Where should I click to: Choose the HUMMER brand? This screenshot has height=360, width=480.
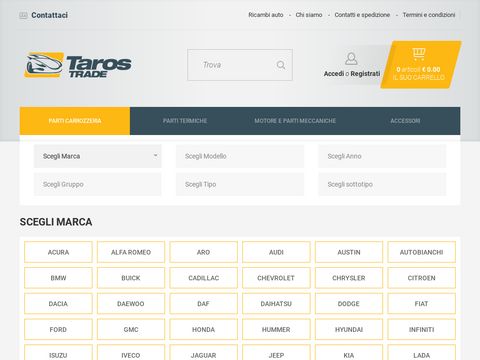coord(276,329)
